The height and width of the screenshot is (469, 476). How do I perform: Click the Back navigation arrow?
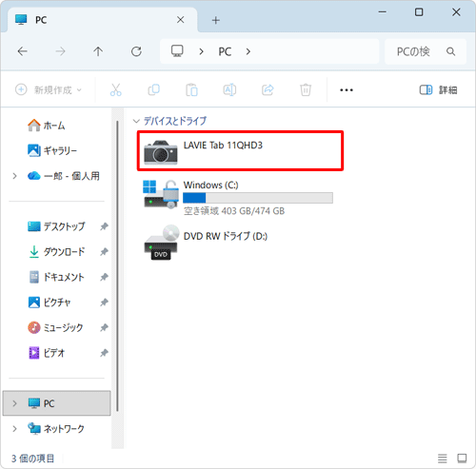pos(22,51)
